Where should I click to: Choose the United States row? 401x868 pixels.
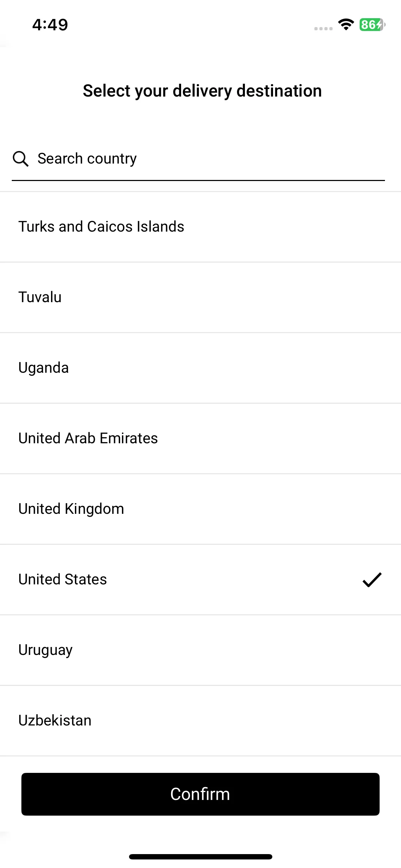(x=200, y=579)
